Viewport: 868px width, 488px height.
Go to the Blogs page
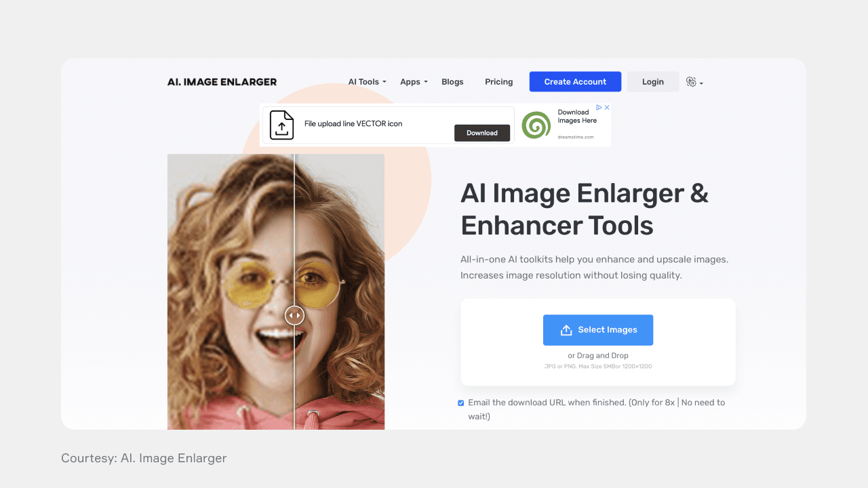coord(452,82)
